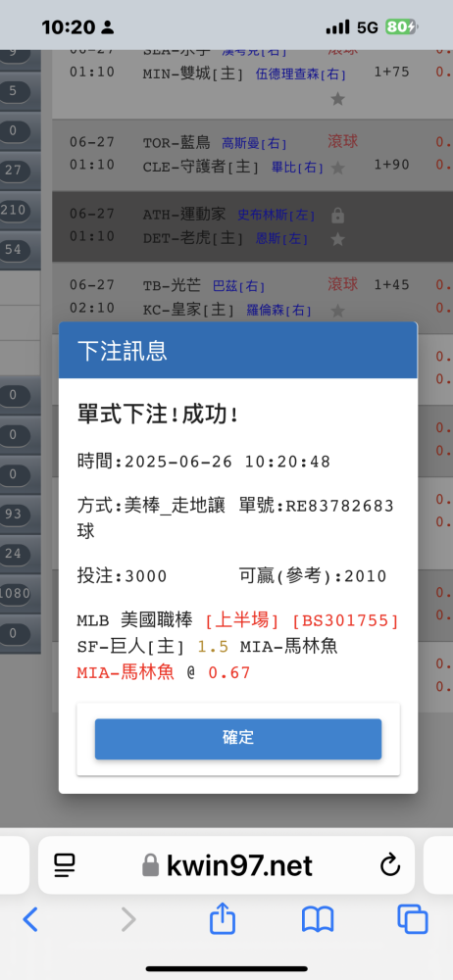Confirm the bet with the 確定 button
The width and height of the screenshot is (453, 980).
click(x=237, y=738)
